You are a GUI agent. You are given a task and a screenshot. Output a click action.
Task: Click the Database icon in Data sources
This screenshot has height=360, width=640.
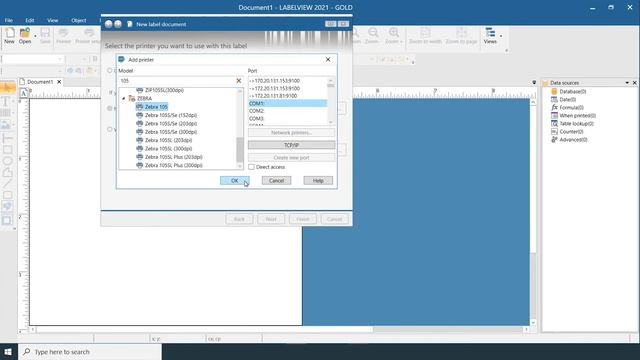click(554, 91)
